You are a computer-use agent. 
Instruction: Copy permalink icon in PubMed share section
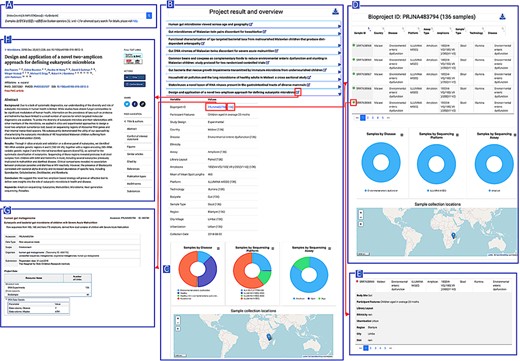(x=142, y=104)
